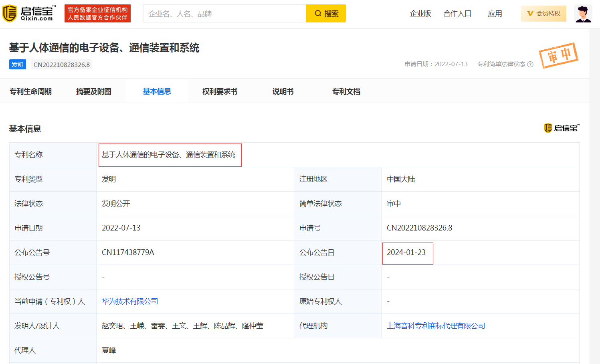Click the help icon beside 专利简单法律状态
This screenshot has height=364, width=600.
[530, 65]
